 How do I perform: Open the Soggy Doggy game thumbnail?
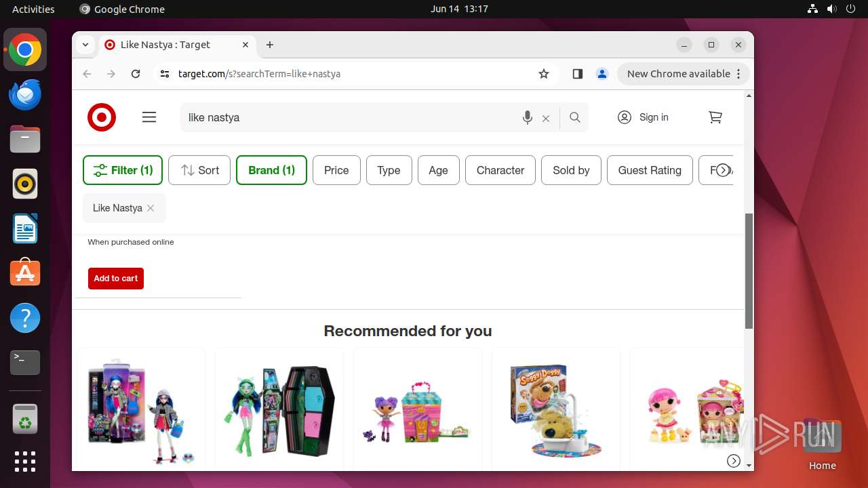pos(556,411)
